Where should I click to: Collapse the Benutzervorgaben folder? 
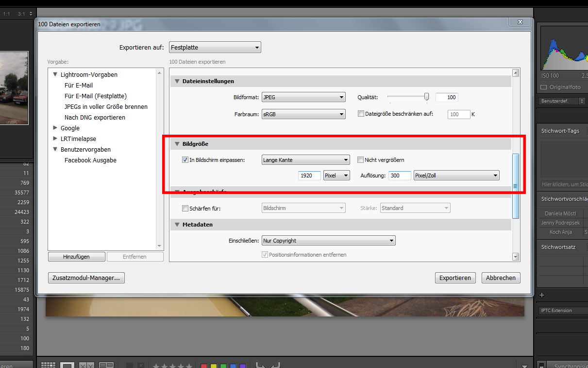[x=55, y=149]
